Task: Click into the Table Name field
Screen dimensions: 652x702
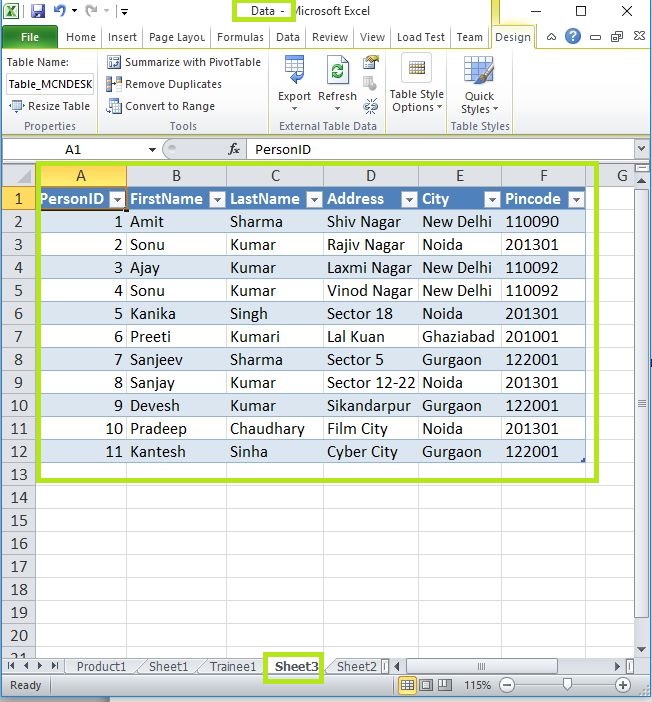Action: tap(50, 84)
